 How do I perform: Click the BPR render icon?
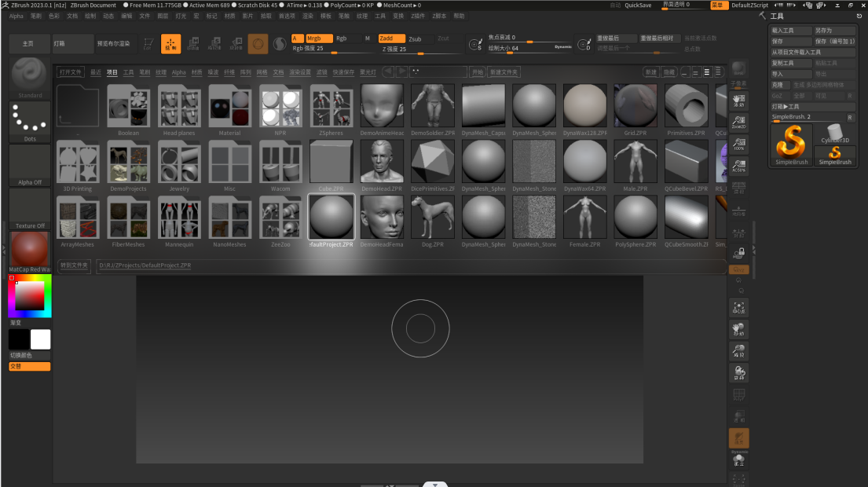(739, 68)
